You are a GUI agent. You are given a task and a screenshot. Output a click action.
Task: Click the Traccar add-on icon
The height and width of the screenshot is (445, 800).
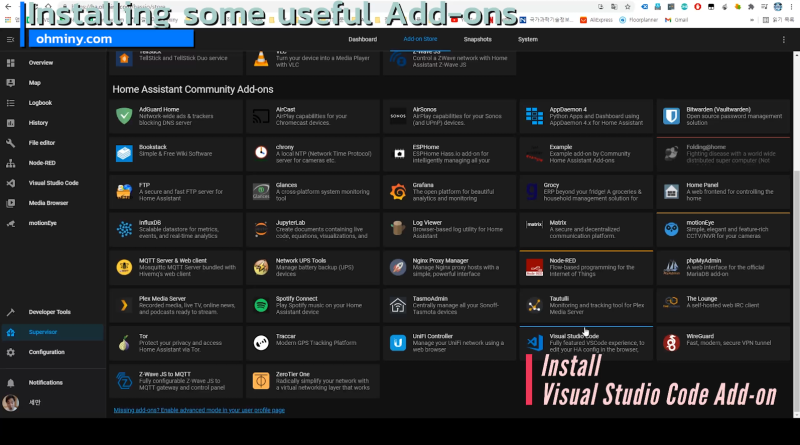click(261, 343)
